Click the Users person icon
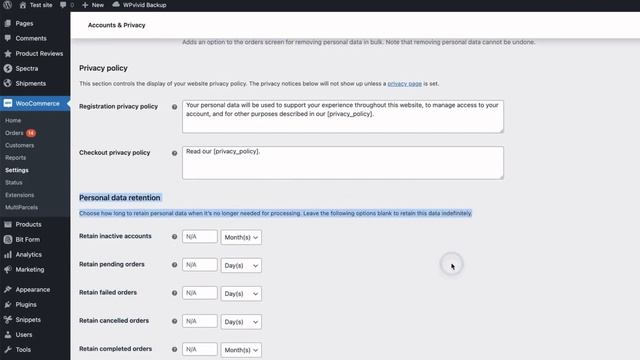 point(8,335)
